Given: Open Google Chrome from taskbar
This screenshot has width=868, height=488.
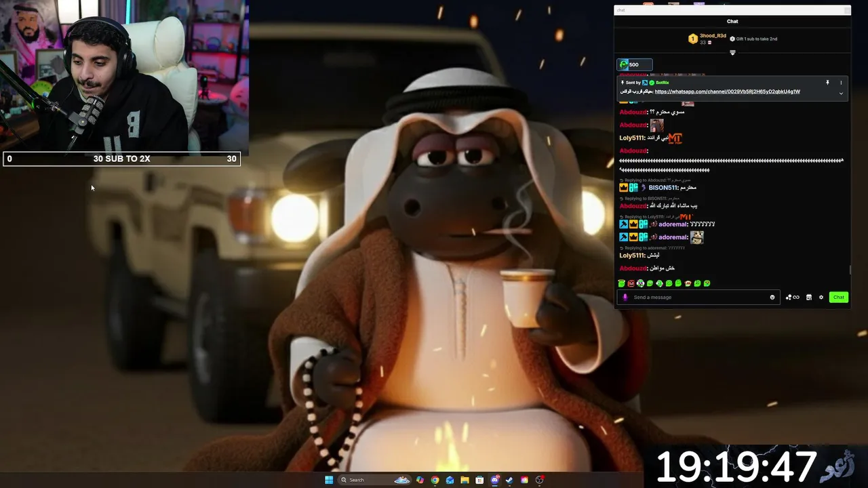Looking at the screenshot, I should 435,480.
